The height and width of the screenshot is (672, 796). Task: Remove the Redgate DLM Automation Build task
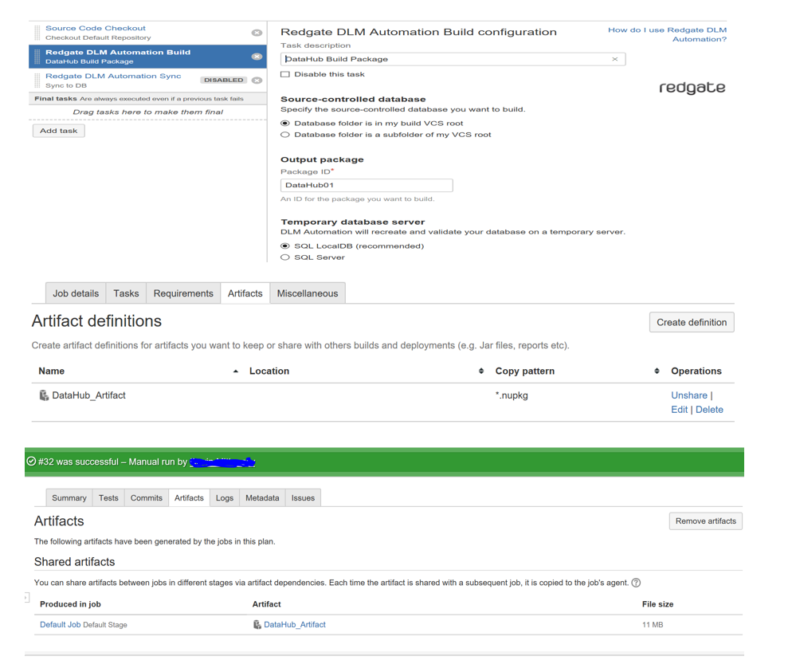click(x=257, y=57)
